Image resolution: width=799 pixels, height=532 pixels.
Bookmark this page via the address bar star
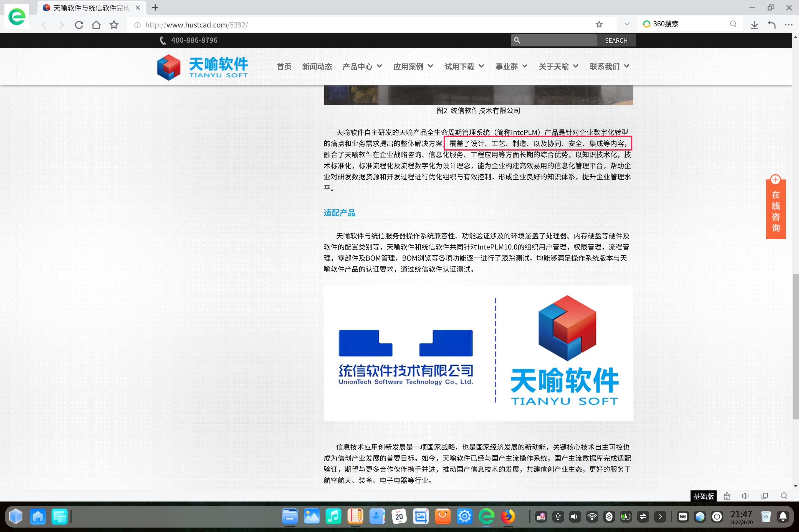pyautogui.click(x=599, y=24)
